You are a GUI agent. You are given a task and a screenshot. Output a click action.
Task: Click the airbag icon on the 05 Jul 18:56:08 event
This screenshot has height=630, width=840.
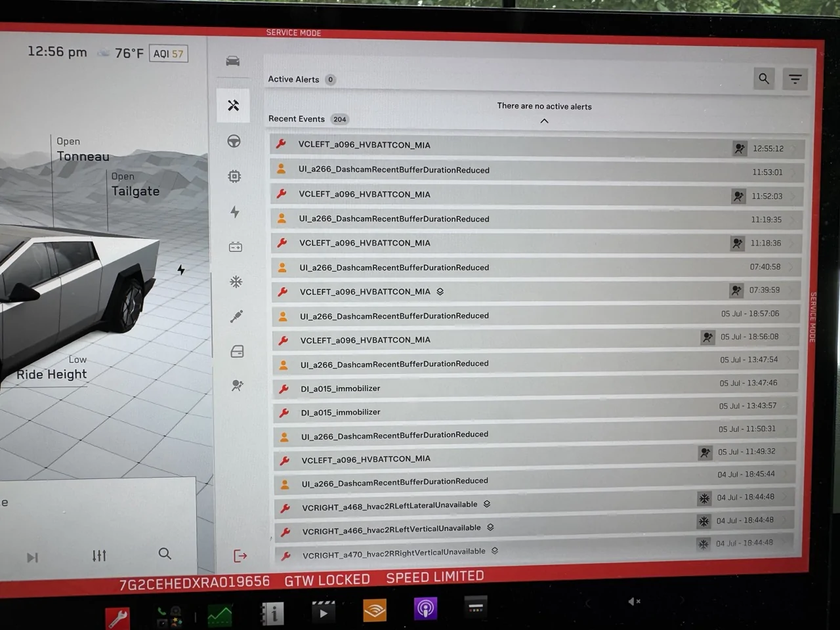(707, 337)
